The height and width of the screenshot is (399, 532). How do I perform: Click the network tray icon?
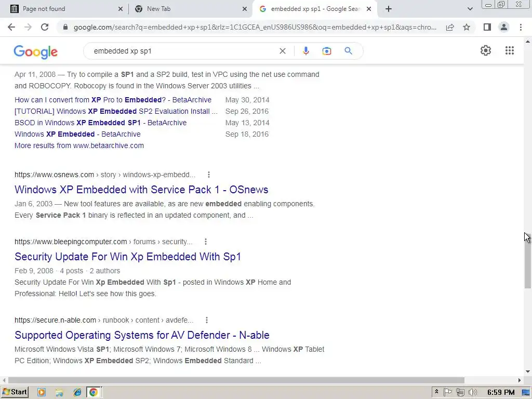[x=460, y=392]
